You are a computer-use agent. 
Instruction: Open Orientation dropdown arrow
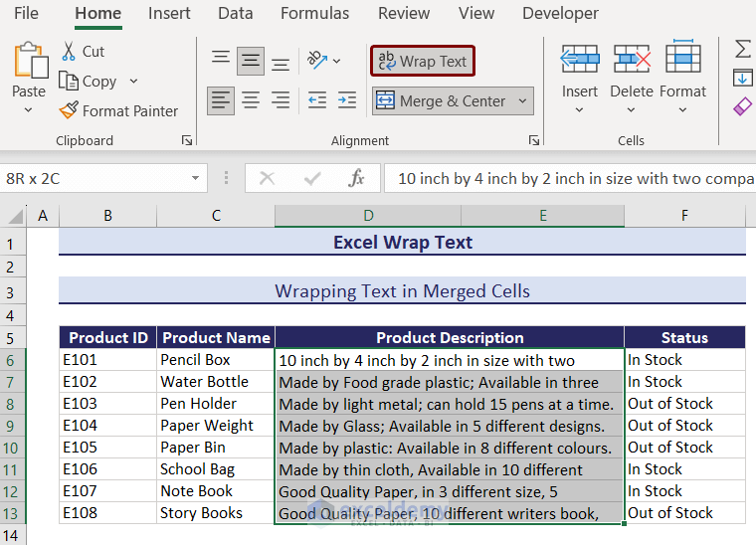[337, 61]
